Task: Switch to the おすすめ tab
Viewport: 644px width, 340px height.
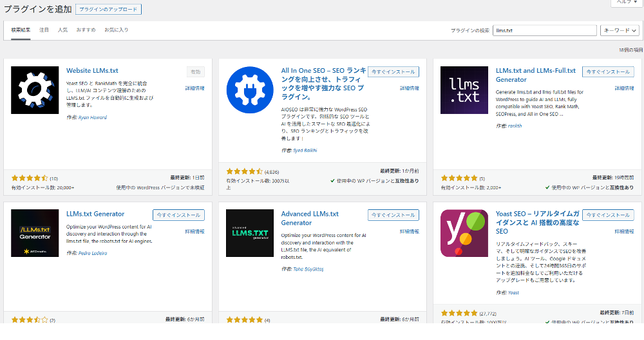Action: (86, 30)
